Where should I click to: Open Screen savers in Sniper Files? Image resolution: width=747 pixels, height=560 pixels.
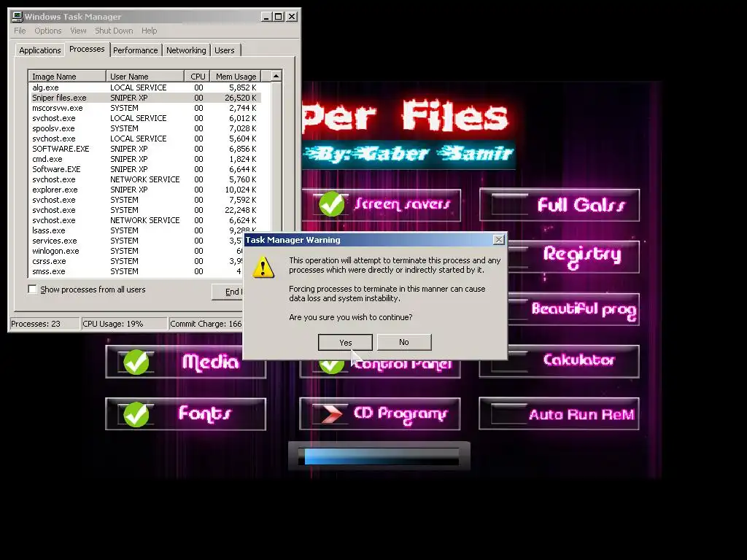pos(381,205)
